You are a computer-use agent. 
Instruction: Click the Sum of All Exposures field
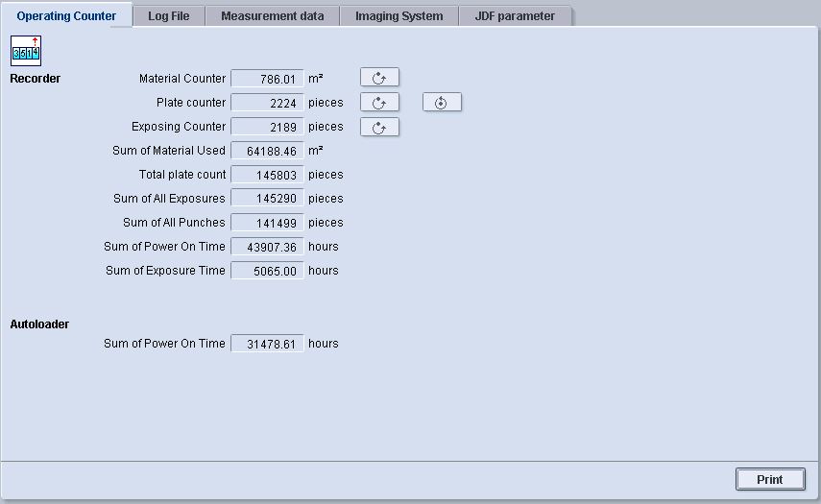point(267,199)
